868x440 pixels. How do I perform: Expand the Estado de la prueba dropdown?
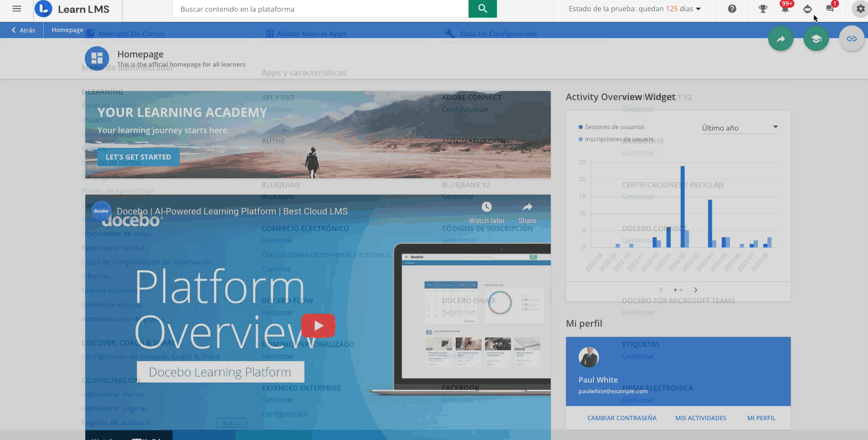[635, 9]
